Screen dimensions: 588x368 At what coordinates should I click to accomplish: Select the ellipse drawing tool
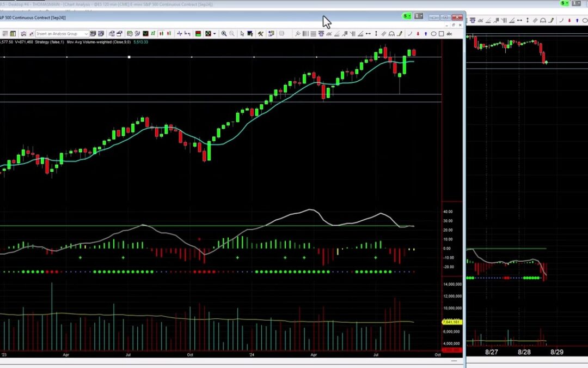coord(433,34)
